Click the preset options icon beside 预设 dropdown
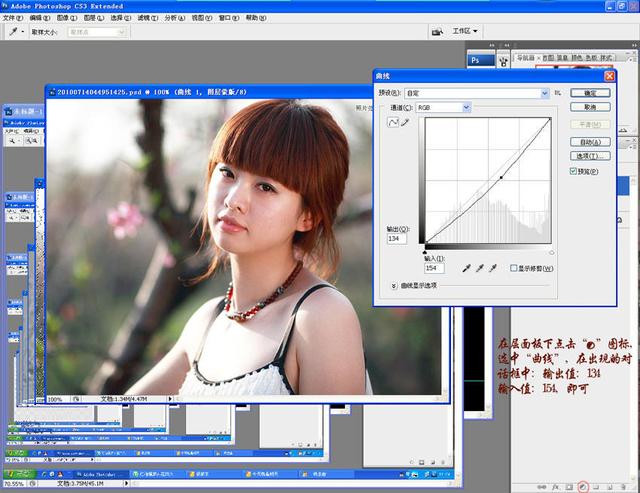The image size is (640, 493). (x=558, y=93)
